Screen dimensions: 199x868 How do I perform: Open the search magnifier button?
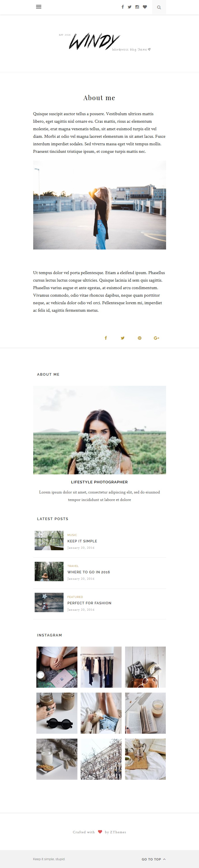tap(159, 7)
